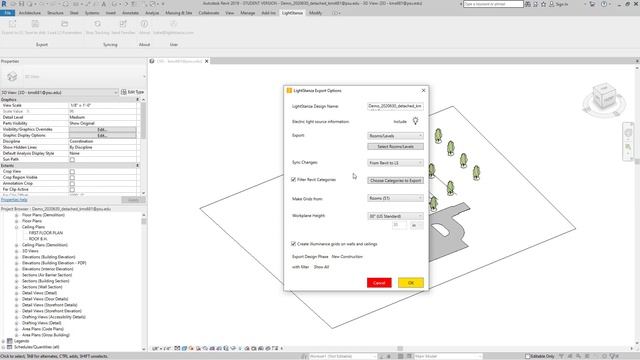640x360 pixels.
Task: Switch to the Modify ribbon tab
Action: pyautogui.click(x=316, y=13)
